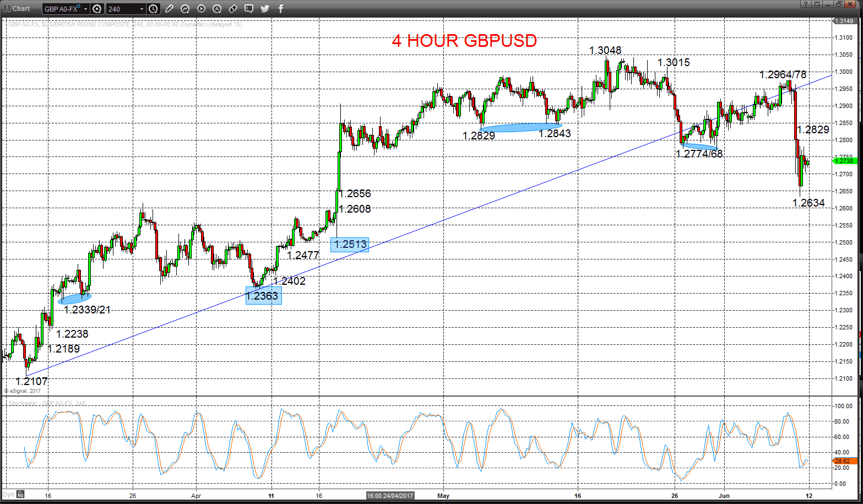
Task: Select the blue 1.2363 support label box
Action: point(263,296)
